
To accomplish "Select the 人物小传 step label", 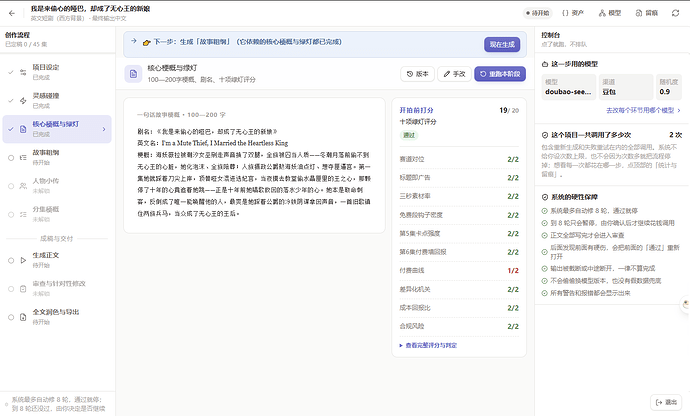I will (x=46, y=181).
